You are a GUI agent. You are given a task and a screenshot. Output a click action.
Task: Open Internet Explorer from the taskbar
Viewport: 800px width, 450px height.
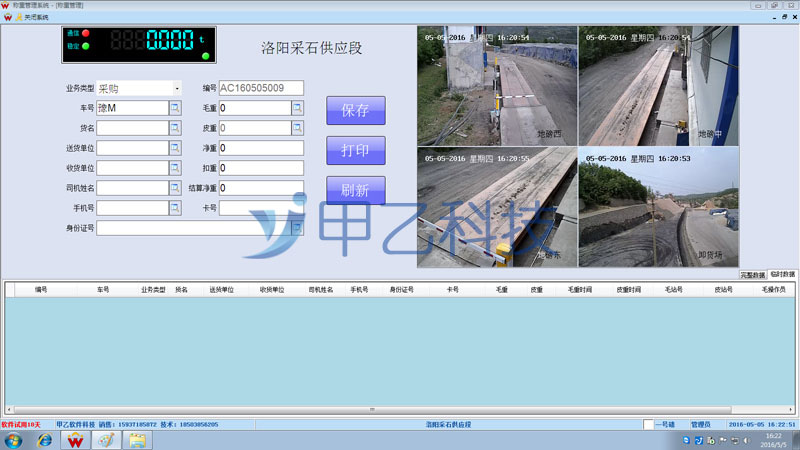pos(45,440)
